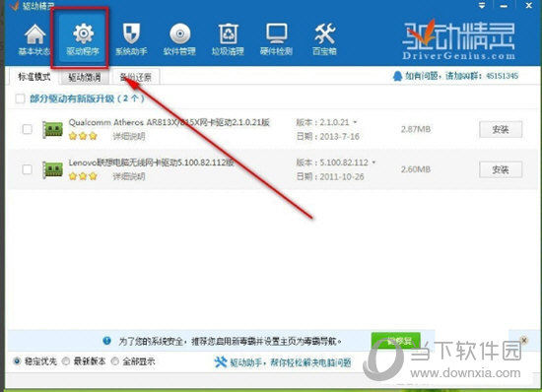Click the 新毒霸 recommendation message text

pyautogui.click(x=230, y=342)
